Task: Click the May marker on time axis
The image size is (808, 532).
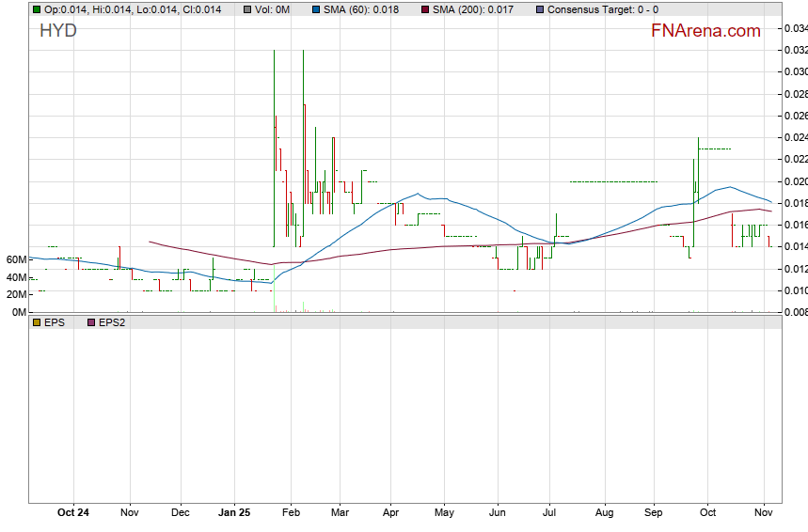Action: [x=445, y=513]
